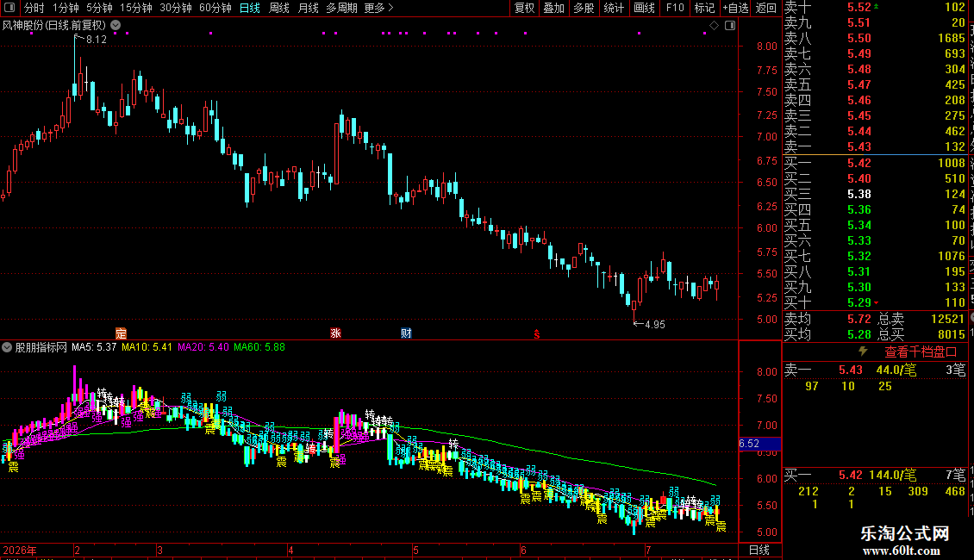Click the 8.12 high price annotation
Image resolution: width=974 pixels, height=560 pixels.
(x=97, y=39)
